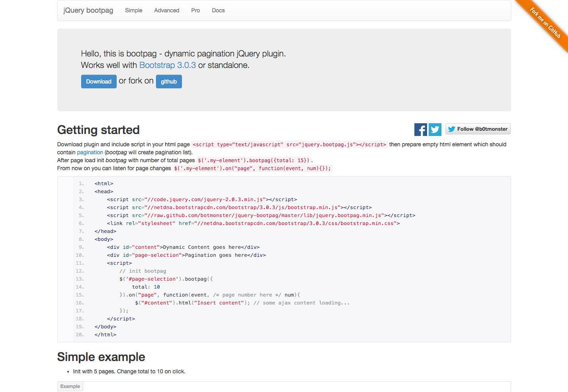Open the Simple navigation item
The height and width of the screenshot is (392, 568).
134,10
